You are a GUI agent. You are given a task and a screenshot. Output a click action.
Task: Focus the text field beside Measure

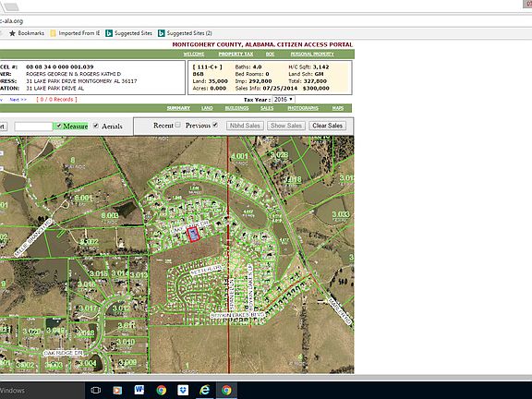[33, 127]
